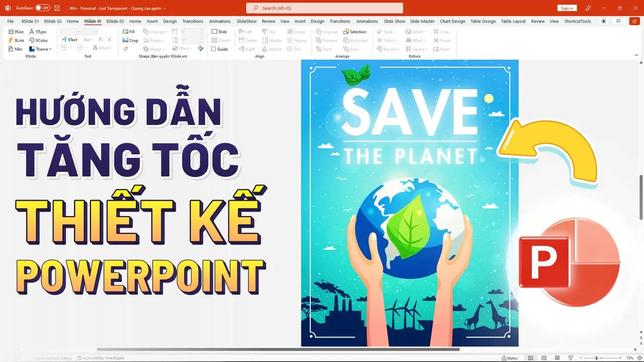Image resolution: width=644 pixels, height=362 pixels.
Task: Toggle the AutoSave switch
Action: pyautogui.click(x=42, y=8)
